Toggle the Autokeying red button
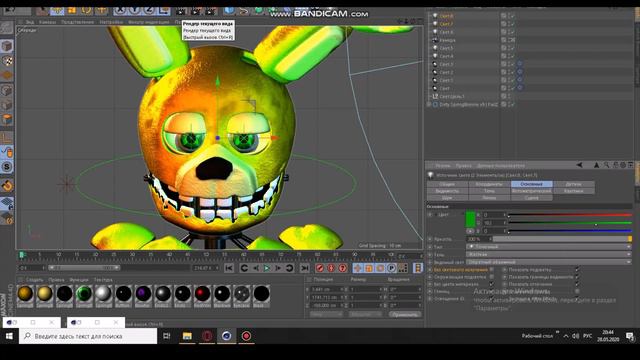The height and width of the screenshot is (360, 640). pyautogui.click(x=331, y=268)
